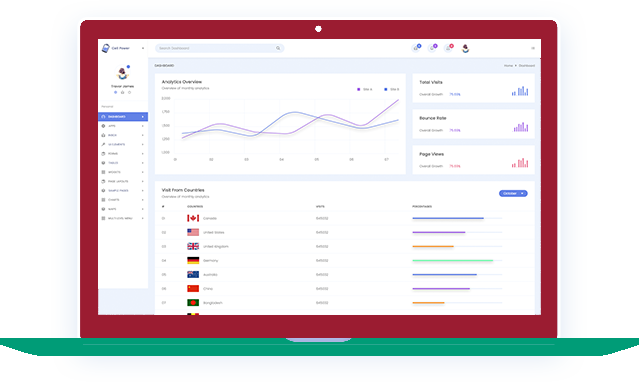The image size is (639, 382).
Task: Expand the Widgets menu chevron
Action: point(143,172)
